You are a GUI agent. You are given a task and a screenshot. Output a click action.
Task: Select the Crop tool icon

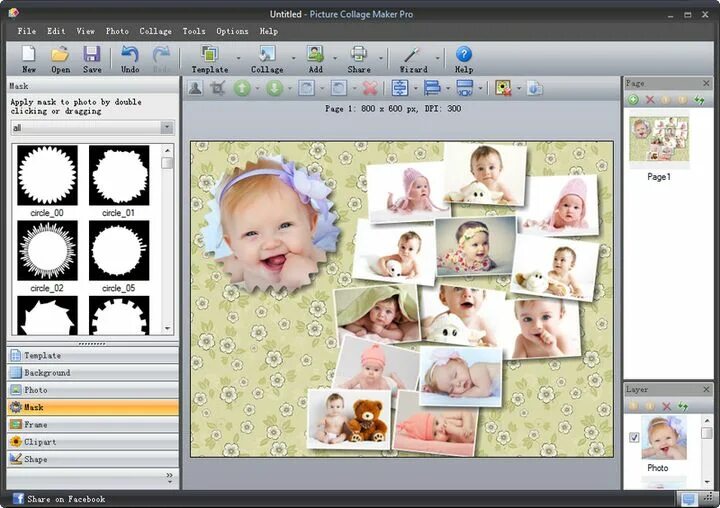(218, 88)
